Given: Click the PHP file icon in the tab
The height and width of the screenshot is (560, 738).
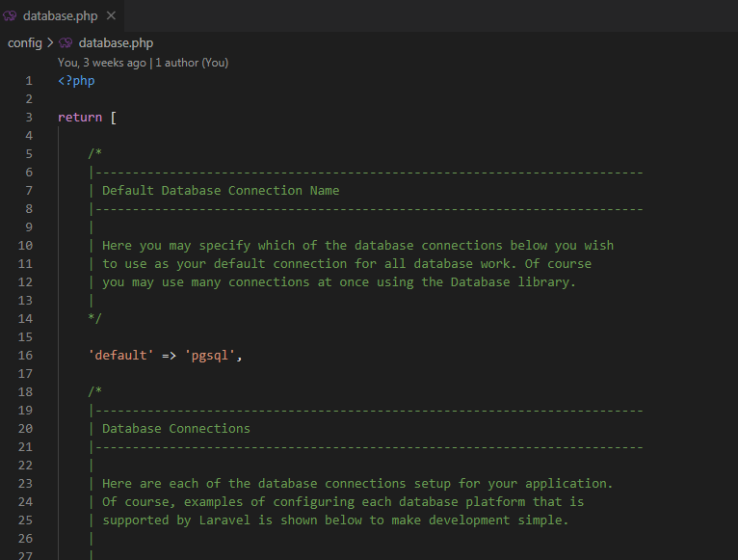Looking at the screenshot, I should (x=12, y=16).
